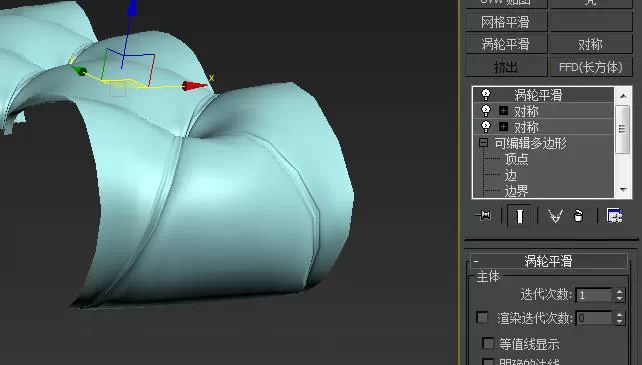
Task: Click Make Unique icon
Action: (555, 216)
